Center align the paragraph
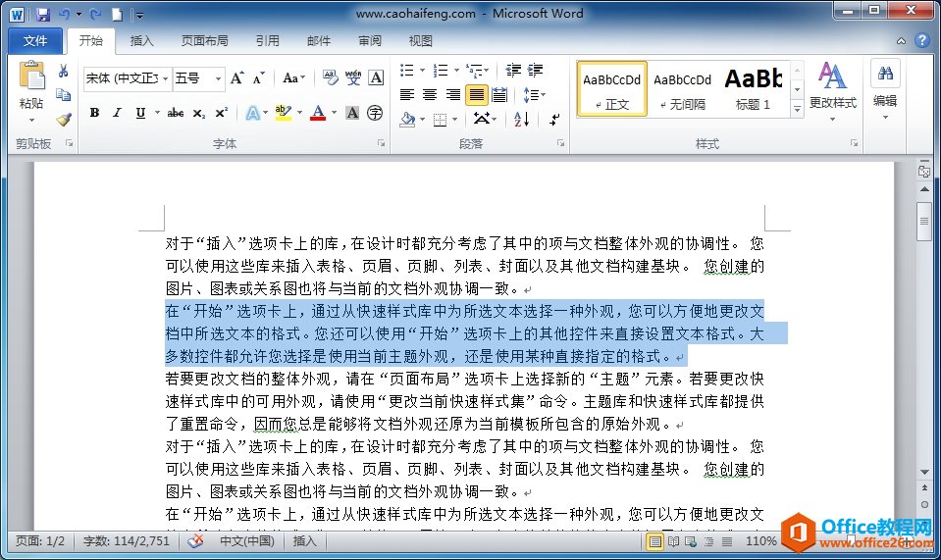This screenshot has height=560, width=941. coord(430,95)
